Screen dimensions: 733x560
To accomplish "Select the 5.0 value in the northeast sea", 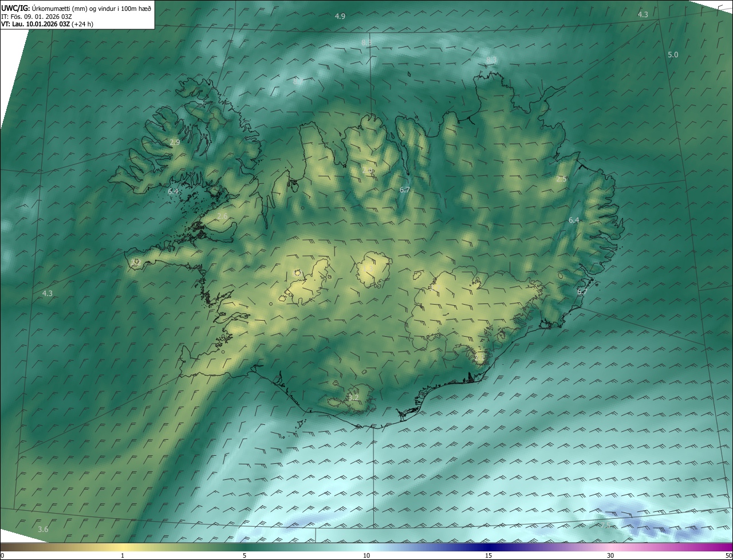I will point(673,54).
